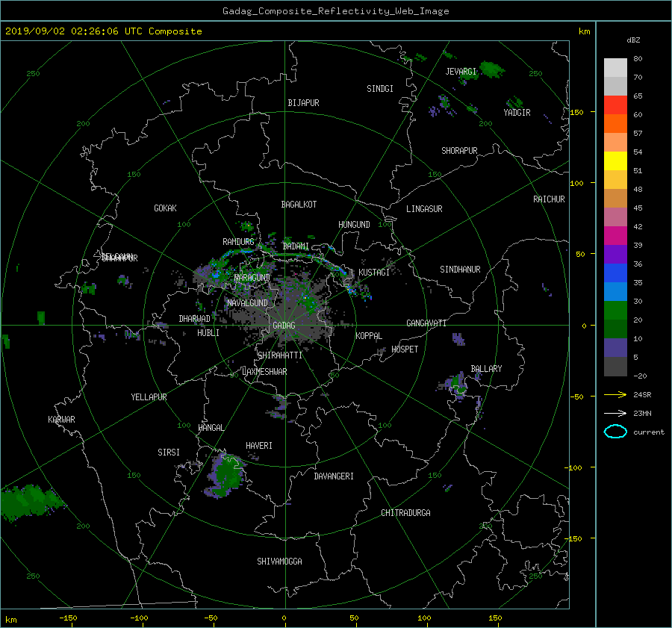
Task: Click the GOKAK city label
Action: click(x=166, y=208)
